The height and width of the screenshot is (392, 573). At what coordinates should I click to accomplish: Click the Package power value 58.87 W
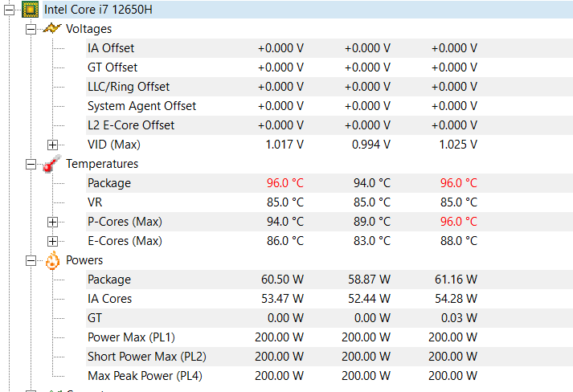370,280
